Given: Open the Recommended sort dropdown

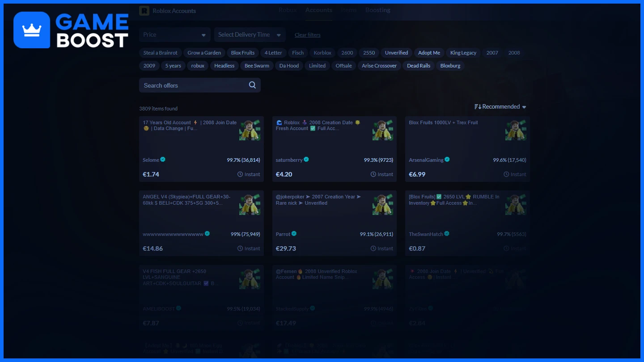Looking at the screenshot, I should pos(500,107).
